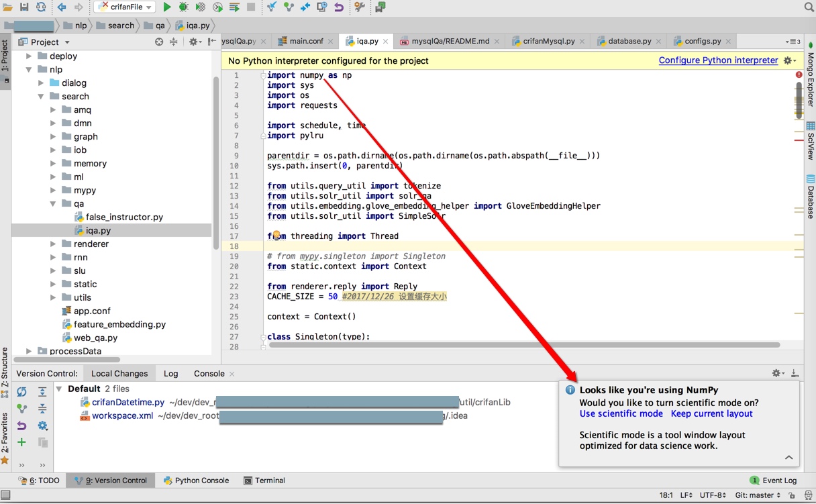Click Use scientific mode link
Screen dimensions: 816x504
[621, 414]
